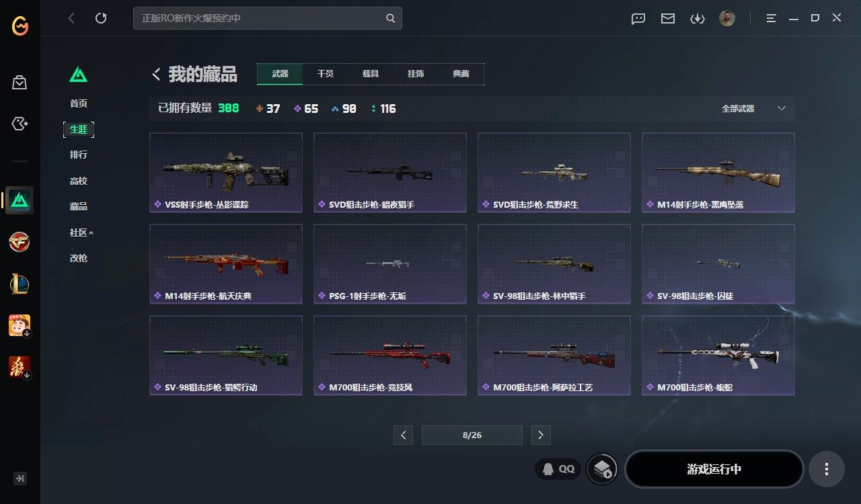
Task: Open the mail envelope icon
Action: [x=667, y=19]
